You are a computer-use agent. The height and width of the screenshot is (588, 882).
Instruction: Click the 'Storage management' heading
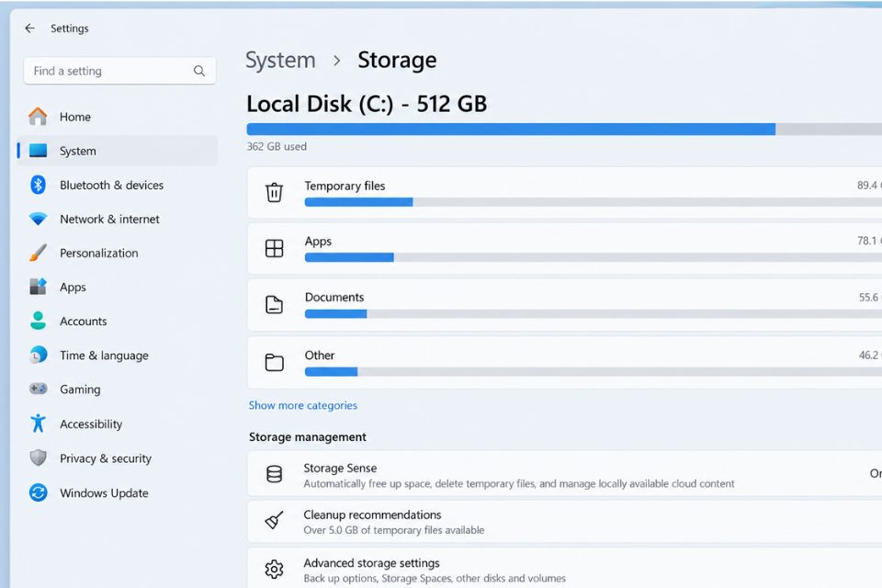(307, 436)
